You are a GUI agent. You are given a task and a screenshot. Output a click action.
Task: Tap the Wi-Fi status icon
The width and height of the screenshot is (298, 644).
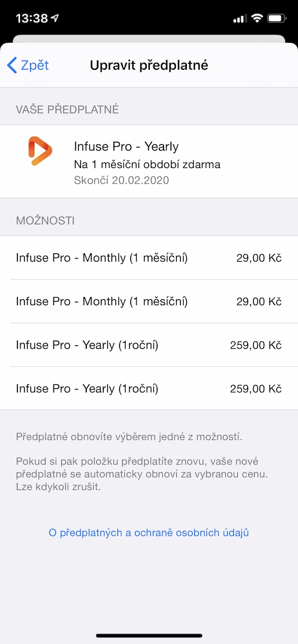258,19
